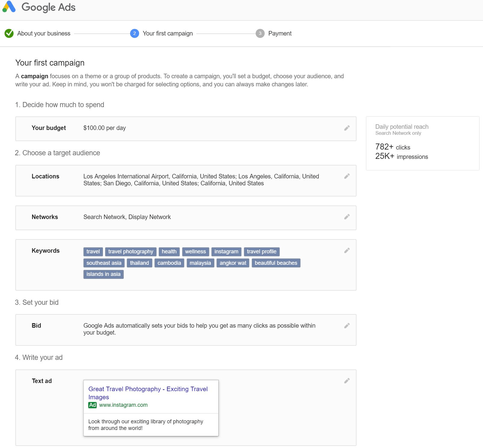
Task: Edit Networks with the pencil icon
Action: pos(347,217)
